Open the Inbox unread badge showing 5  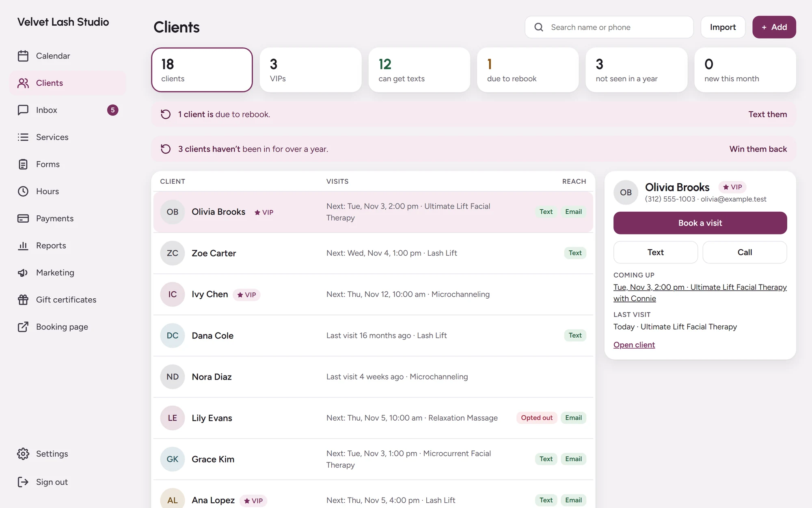pyautogui.click(x=112, y=110)
